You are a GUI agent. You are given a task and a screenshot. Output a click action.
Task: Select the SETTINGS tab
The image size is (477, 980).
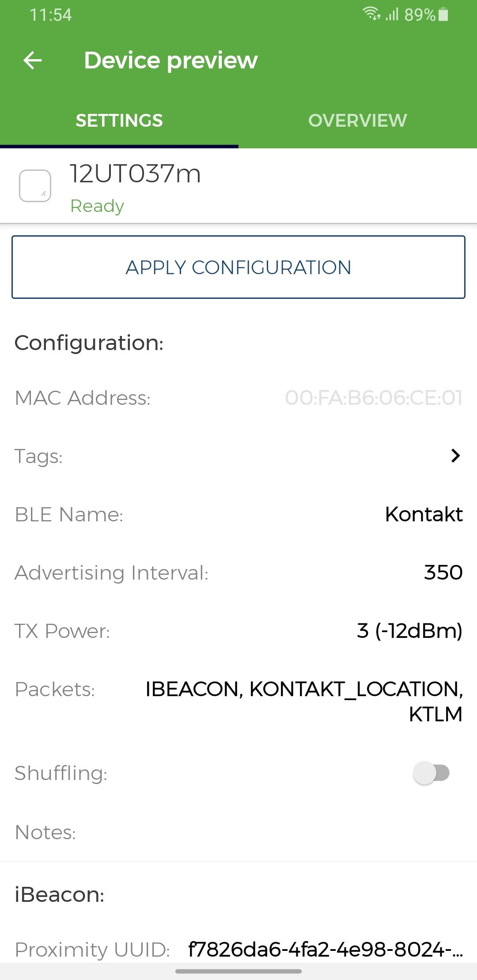coord(119,121)
